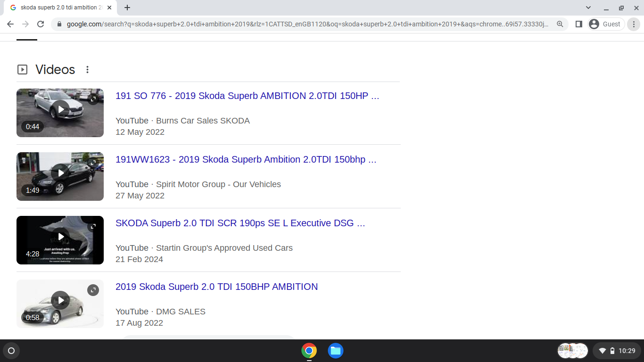644x362 pixels.
Task: Launch the Files app from the shelf
Action: (x=335, y=351)
